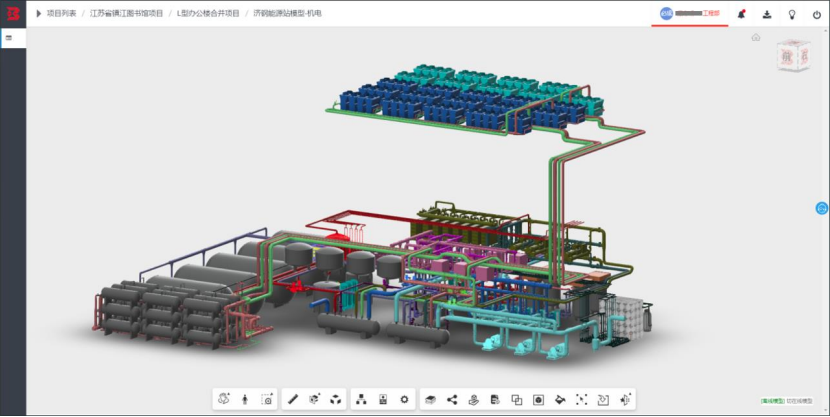Click the export arrow box icon
830x417 pixels.
point(603,400)
